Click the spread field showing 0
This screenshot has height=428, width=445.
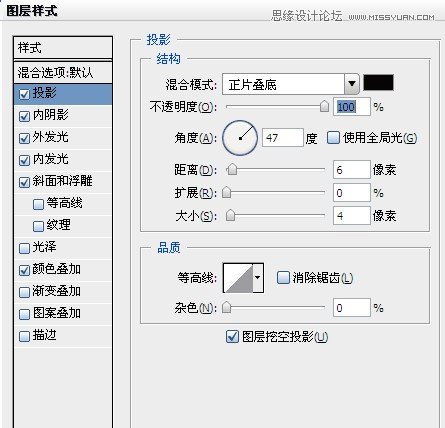352,193
